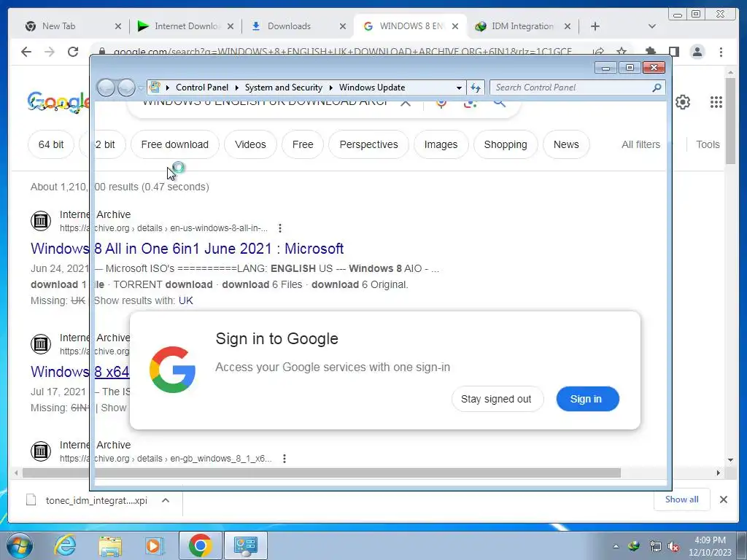Image resolution: width=747 pixels, height=560 pixels.
Task: Open the Control Panel address history dropdown
Action: [459, 87]
